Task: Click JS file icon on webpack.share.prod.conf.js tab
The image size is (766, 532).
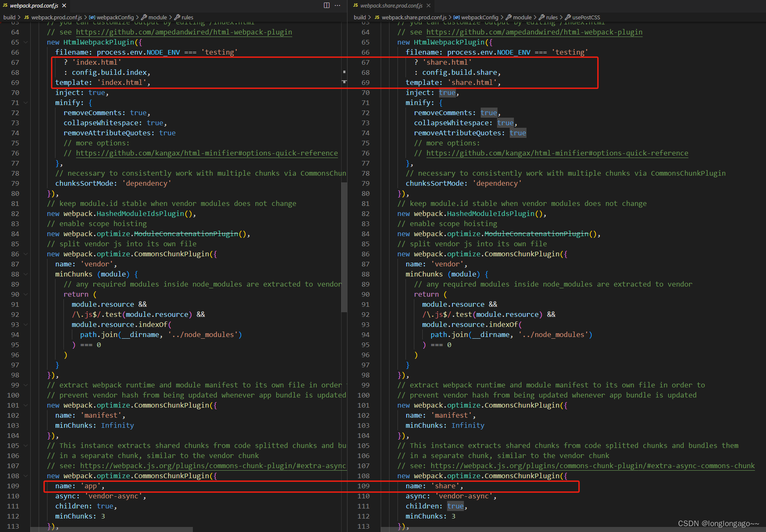Action: coord(355,5)
